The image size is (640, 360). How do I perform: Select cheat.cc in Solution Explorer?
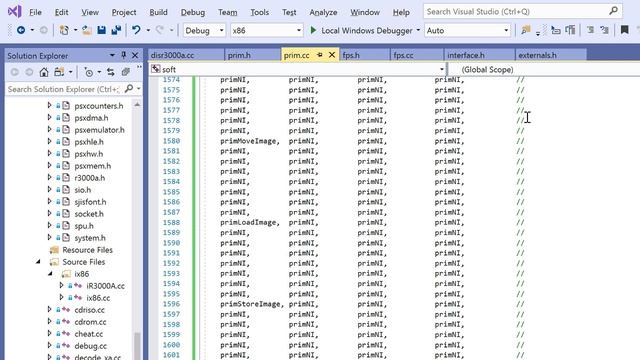89,333
